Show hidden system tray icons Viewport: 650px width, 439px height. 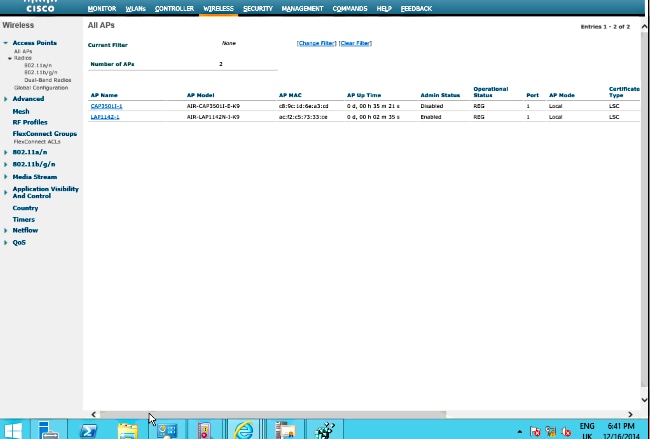click(x=519, y=432)
